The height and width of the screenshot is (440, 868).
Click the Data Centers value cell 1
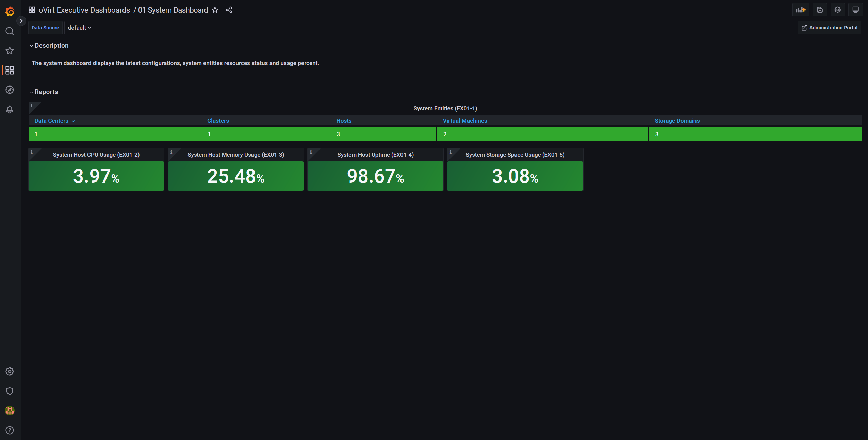pyautogui.click(x=115, y=134)
